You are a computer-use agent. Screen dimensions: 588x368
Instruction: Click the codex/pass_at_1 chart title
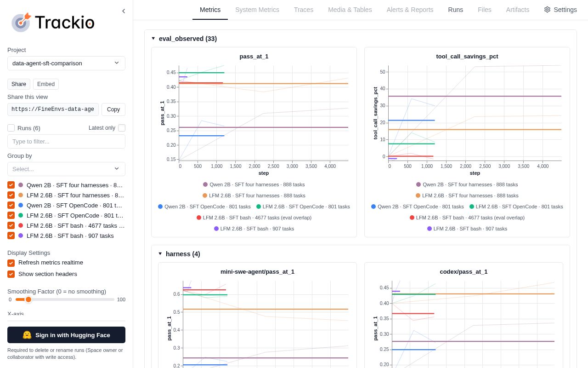464,272
